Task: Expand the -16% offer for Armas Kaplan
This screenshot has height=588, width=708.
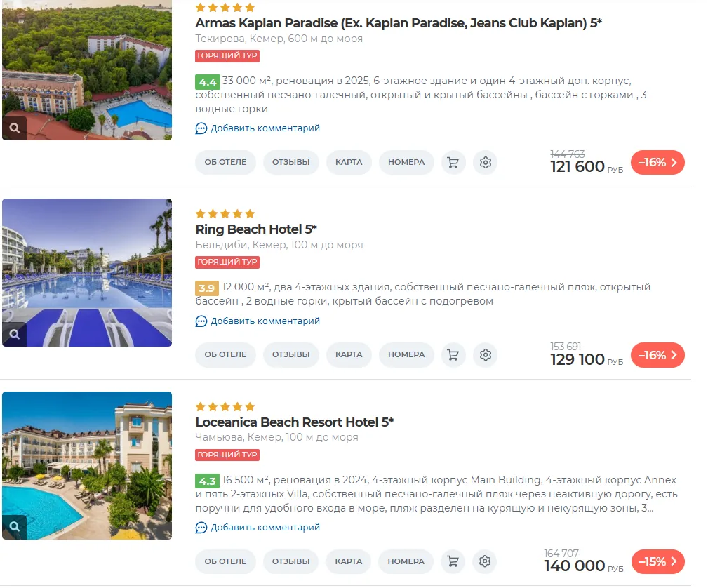Action: pyautogui.click(x=658, y=163)
